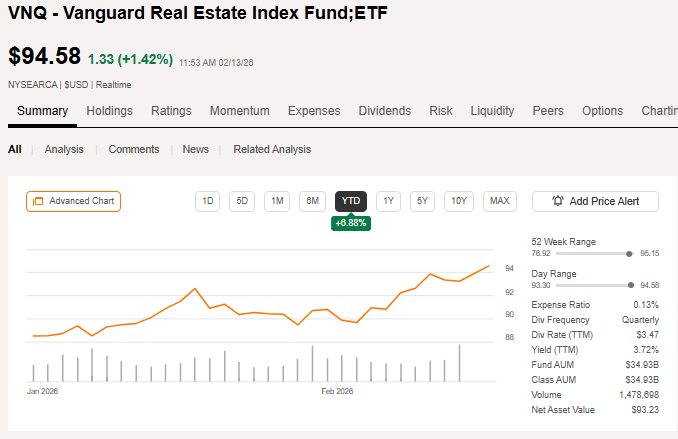Open the Momentum tab

pyautogui.click(x=240, y=111)
